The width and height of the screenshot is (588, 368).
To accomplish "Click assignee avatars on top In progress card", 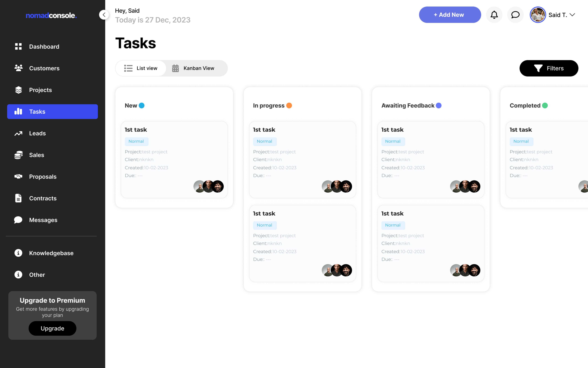I will pyautogui.click(x=337, y=186).
